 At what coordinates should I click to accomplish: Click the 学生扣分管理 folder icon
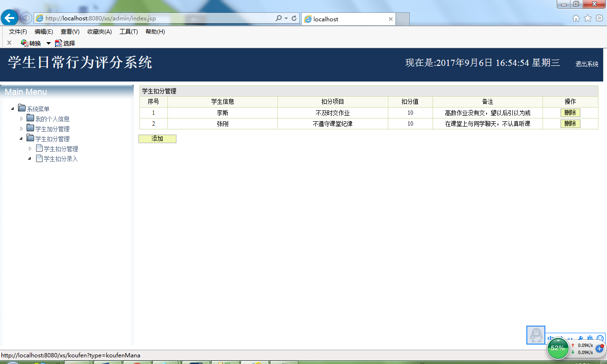coord(30,138)
